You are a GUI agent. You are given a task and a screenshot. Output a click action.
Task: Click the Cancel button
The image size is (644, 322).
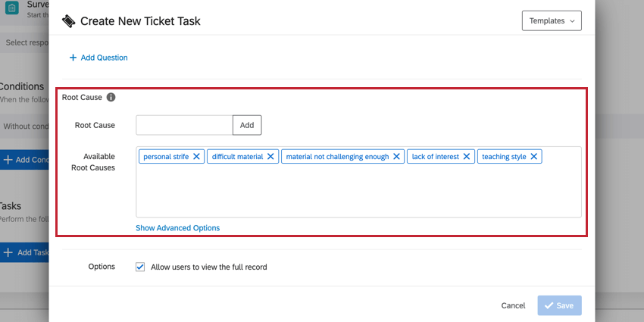(513, 305)
